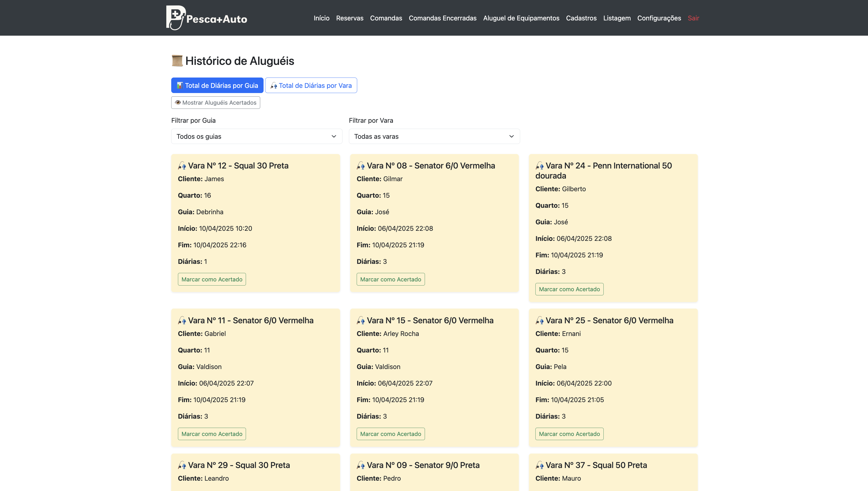The height and width of the screenshot is (491, 868).
Task: Click the fishing rod icon on Vara Nº 09 card
Action: (361, 465)
